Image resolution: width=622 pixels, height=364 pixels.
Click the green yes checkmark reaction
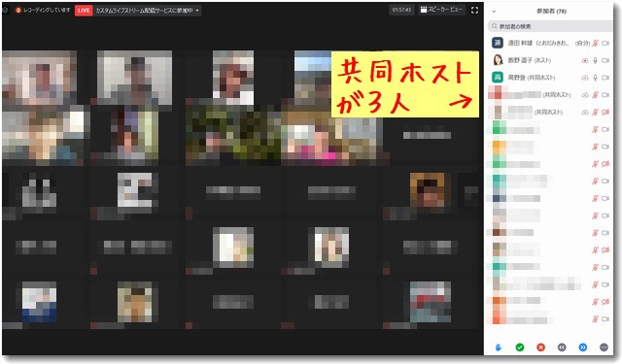(x=520, y=347)
